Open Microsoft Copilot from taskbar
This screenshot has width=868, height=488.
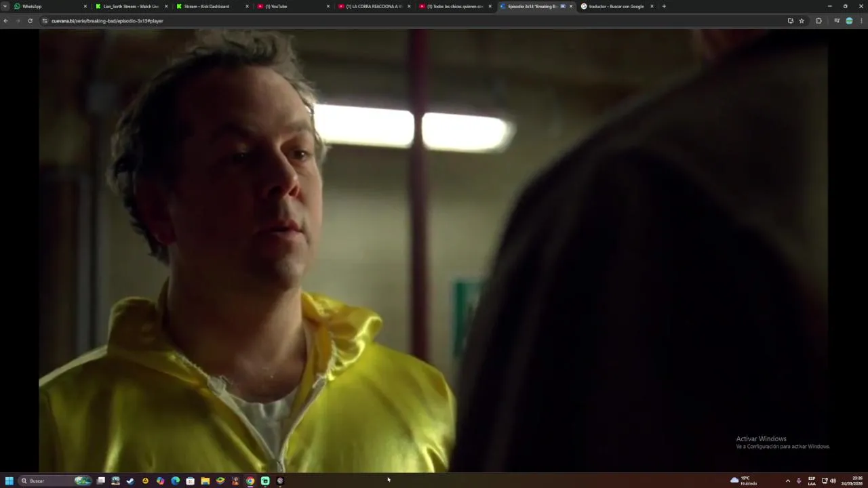coord(160,481)
